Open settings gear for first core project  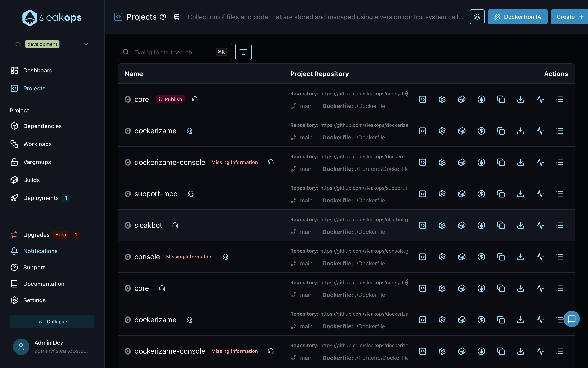click(x=442, y=99)
